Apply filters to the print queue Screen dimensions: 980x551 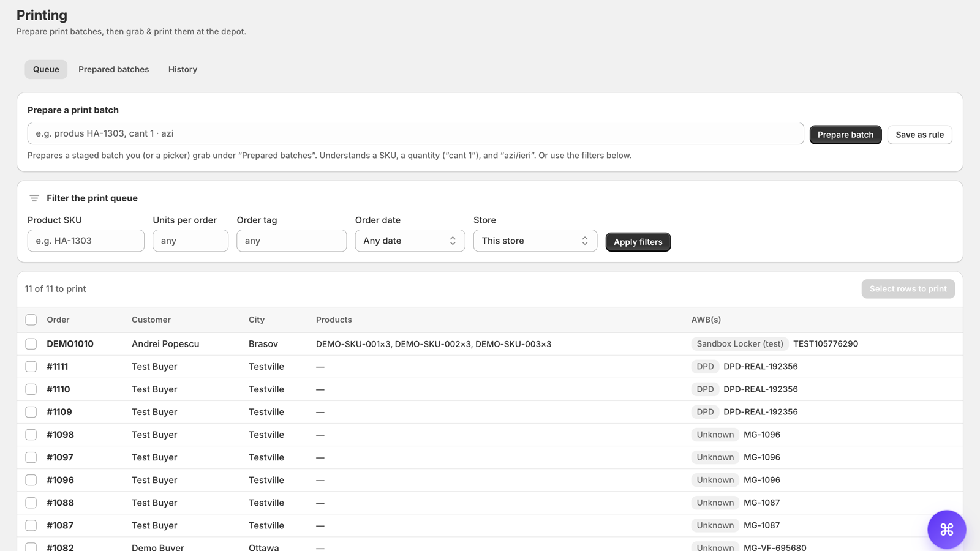pyautogui.click(x=638, y=242)
